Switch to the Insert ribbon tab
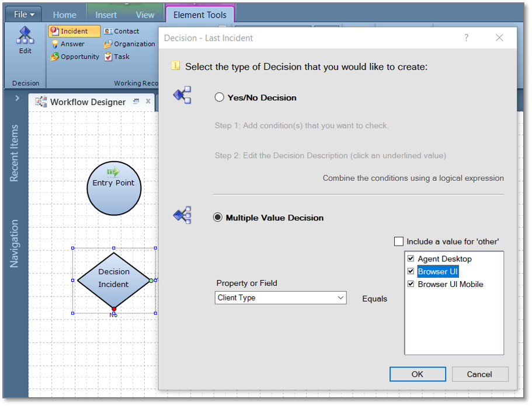The height and width of the screenshot is (406, 532). pyautogui.click(x=106, y=15)
